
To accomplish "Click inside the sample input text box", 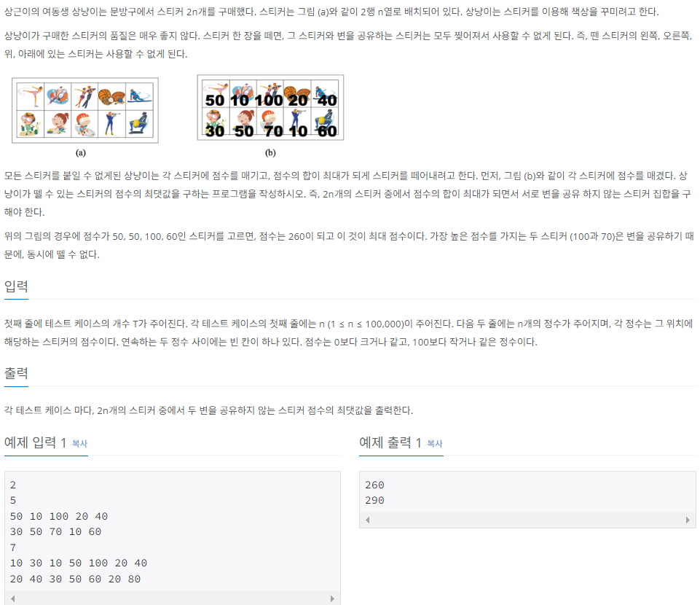I will click(x=173, y=531).
